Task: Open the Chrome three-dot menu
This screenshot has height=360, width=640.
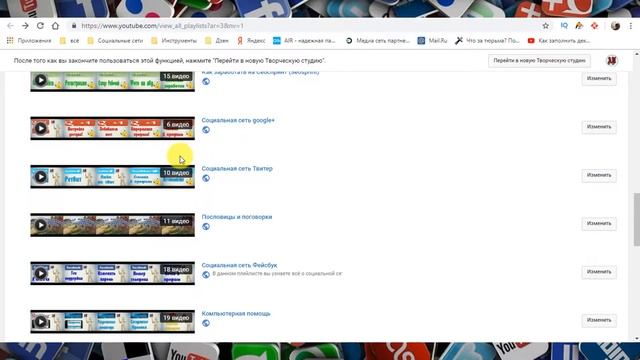Action: click(x=631, y=26)
